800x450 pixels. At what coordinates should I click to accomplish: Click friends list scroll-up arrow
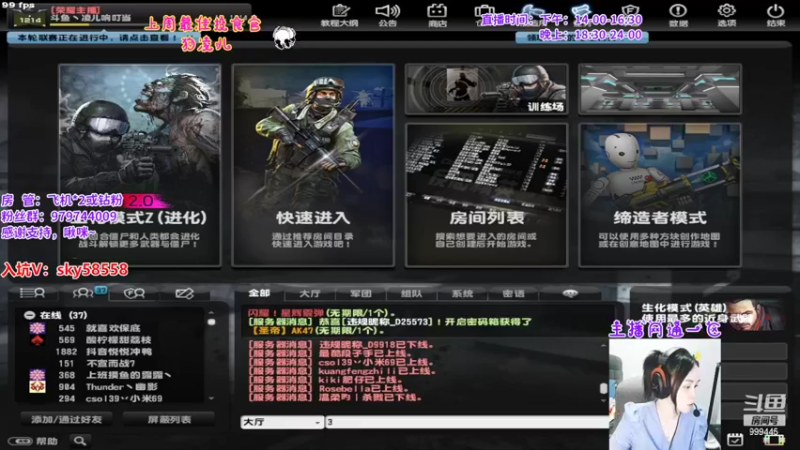[211, 313]
